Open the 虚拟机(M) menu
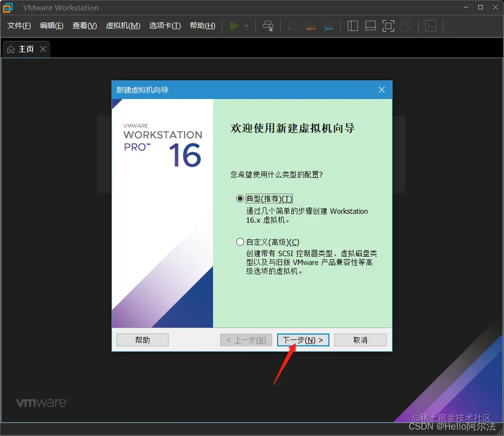Image resolution: width=504 pixels, height=436 pixels. tap(123, 26)
